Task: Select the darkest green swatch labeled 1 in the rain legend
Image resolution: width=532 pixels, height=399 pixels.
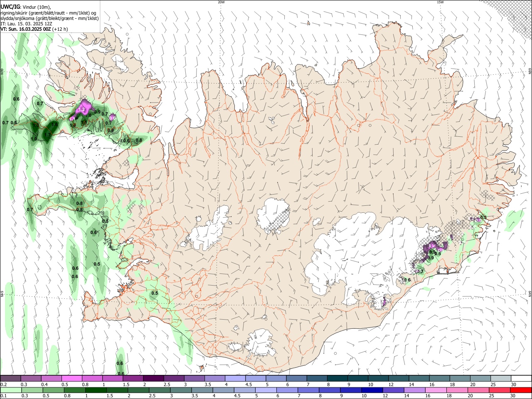Action: pos(96,390)
